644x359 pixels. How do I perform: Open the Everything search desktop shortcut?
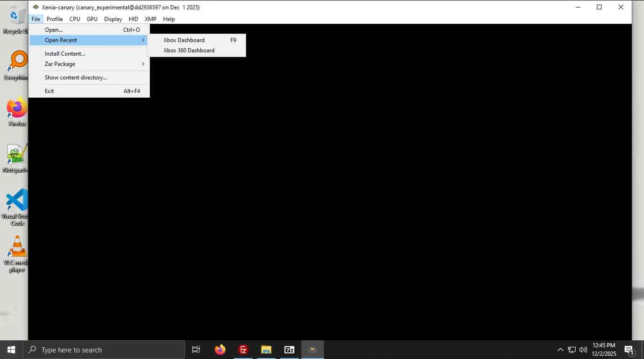coord(17,65)
